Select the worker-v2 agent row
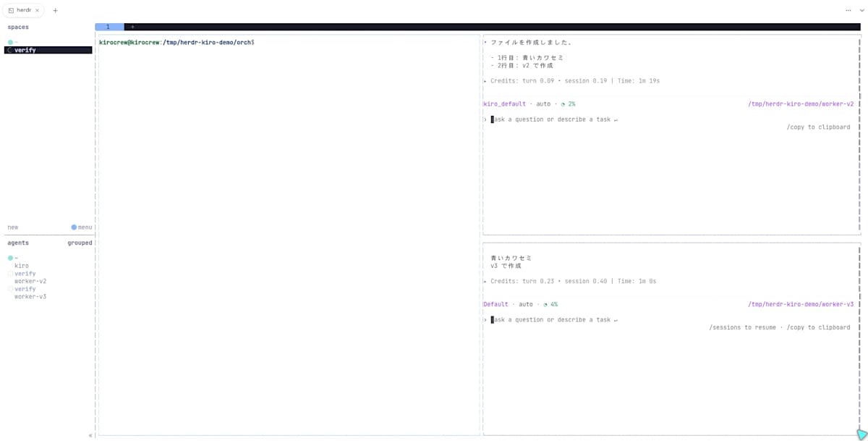Screen dimensions: 868x441 [x=30, y=281]
